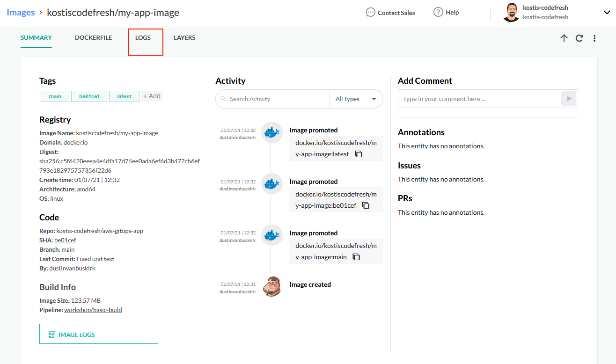Open the workshop/basic-build pipeline link
The height and width of the screenshot is (364, 616).
[x=93, y=310]
